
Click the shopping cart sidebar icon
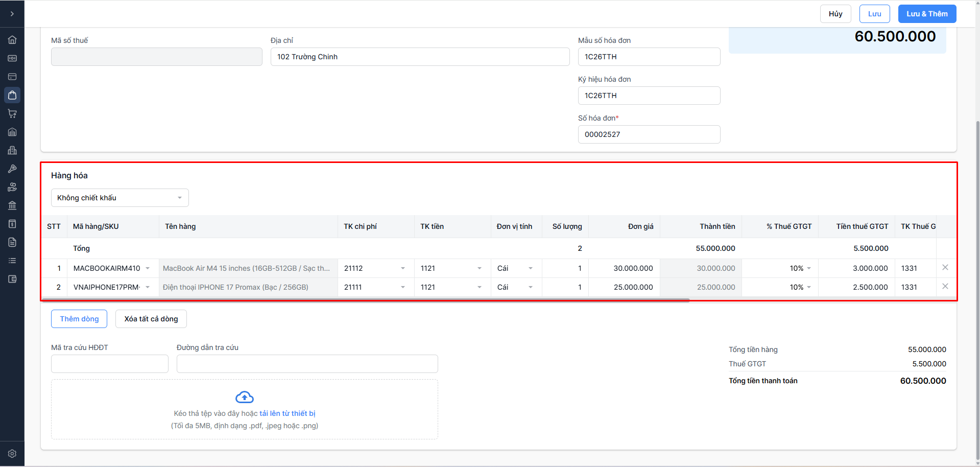(12, 113)
